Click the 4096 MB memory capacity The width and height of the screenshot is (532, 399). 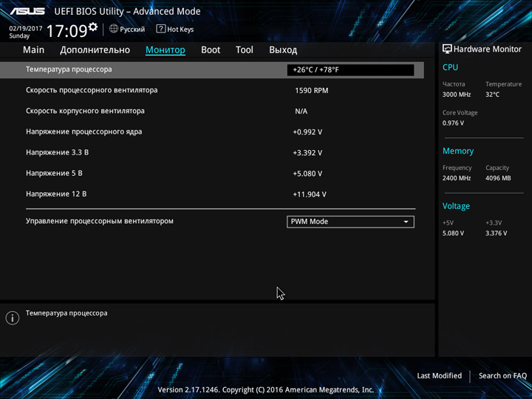tap(498, 178)
